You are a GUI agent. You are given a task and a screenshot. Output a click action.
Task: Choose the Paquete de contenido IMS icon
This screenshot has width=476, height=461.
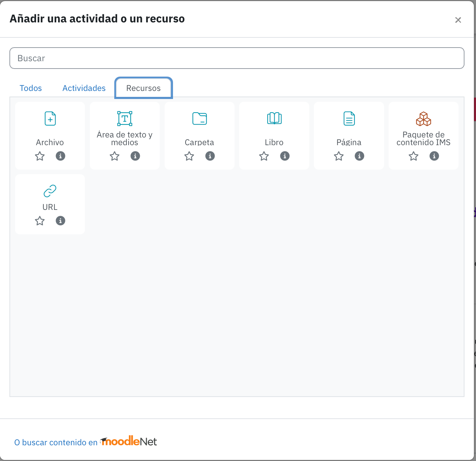(424, 119)
